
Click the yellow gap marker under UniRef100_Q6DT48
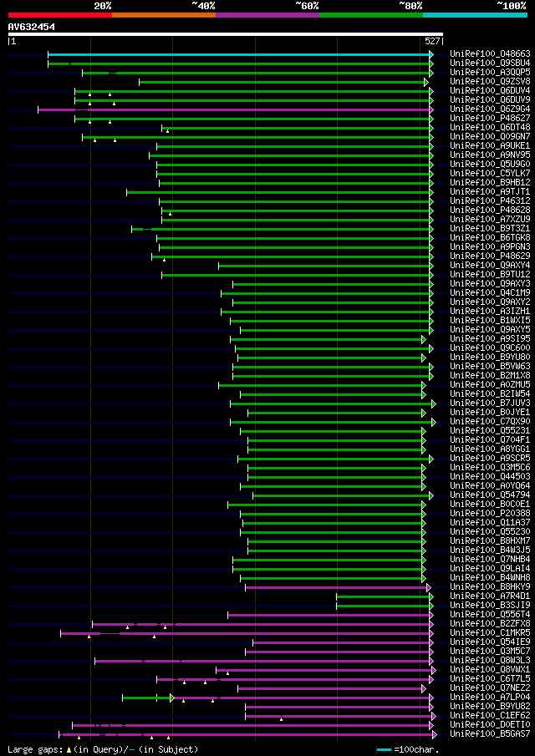point(167,131)
